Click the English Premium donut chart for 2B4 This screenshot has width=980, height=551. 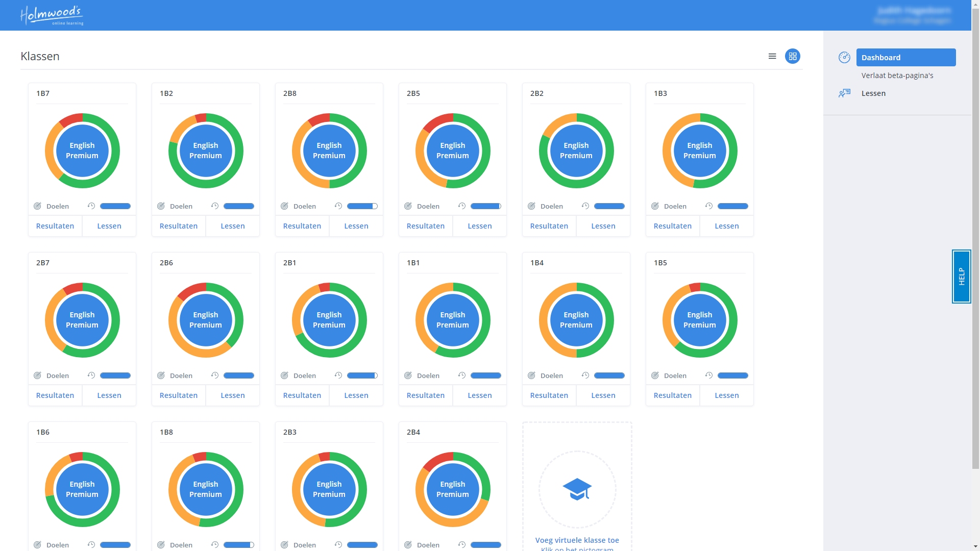pos(453,489)
